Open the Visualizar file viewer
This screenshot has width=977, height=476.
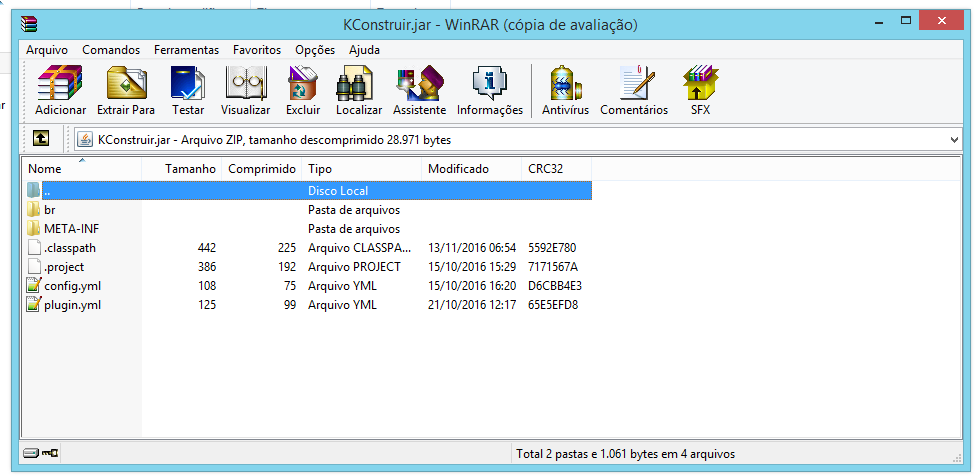pyautogui.click(x=245, y=82)
